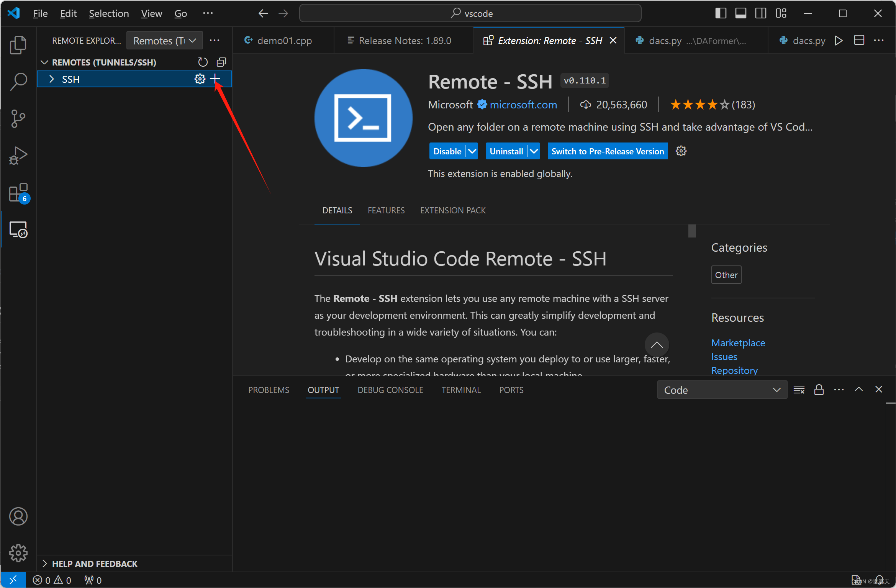Click the vscode command center search box
This screenshot has width=896, height=588.
(470, 13)
